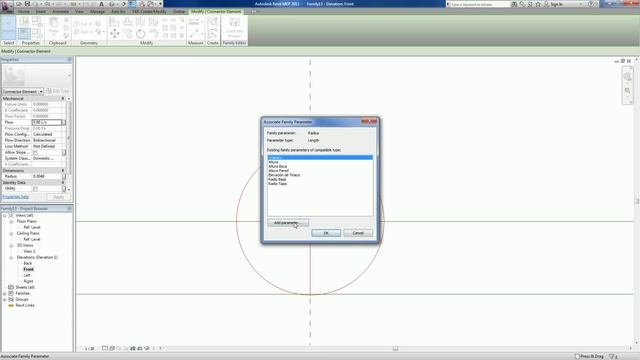Toggle the Properties palette ribbon button
The height and width of the screenshot is (360, 640).
[x=24, y=33]
